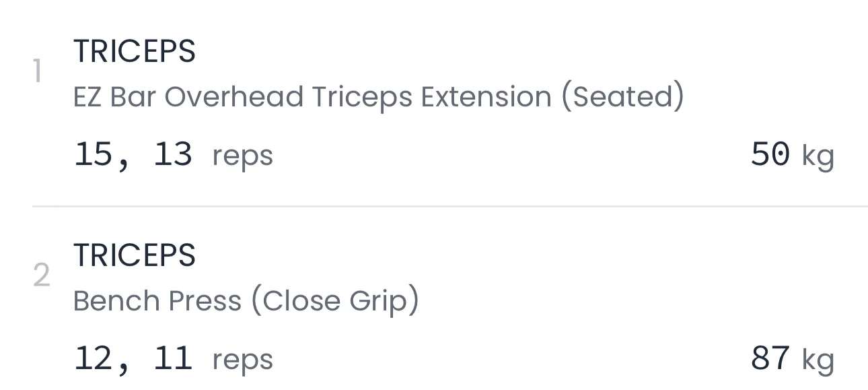Select the TRICEPS heading above Bench Press
Screen dimensions: 868x390
(x=134, y=256)
